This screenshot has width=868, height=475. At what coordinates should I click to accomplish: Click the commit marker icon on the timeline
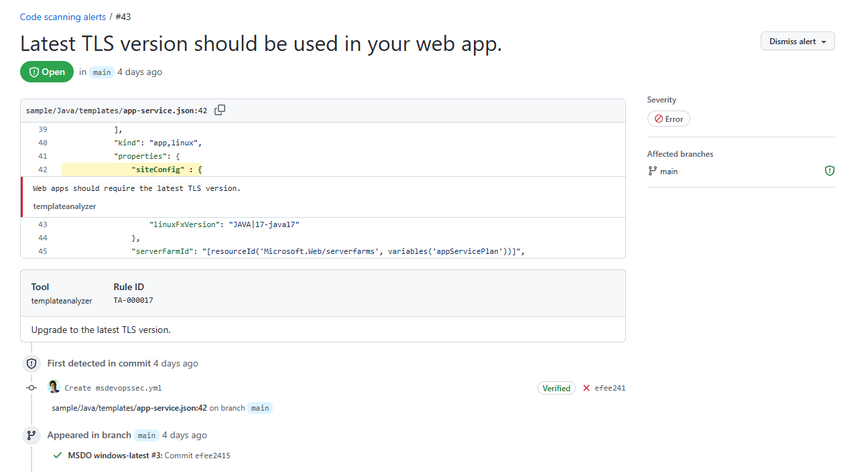point(31,387)
